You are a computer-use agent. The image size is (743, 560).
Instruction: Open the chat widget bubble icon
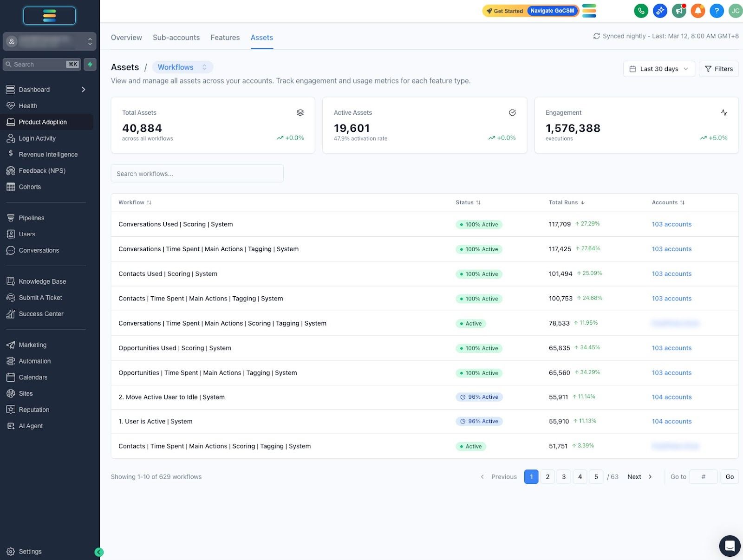(730, 546)
